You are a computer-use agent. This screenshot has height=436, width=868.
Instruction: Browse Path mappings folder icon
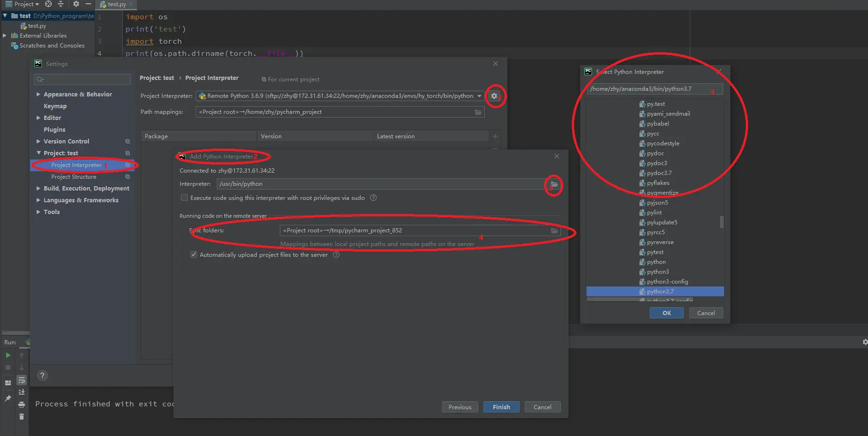tap(478, 112)
